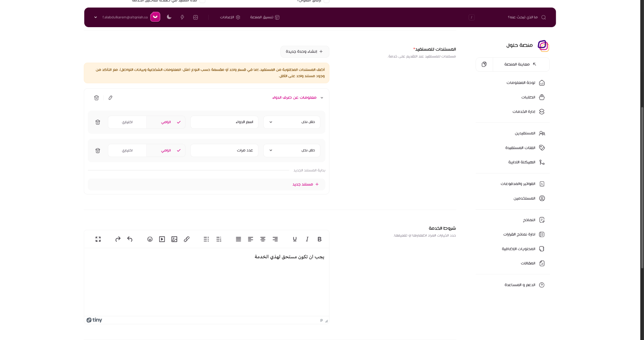Set عدد مرات field to اختياري
Viewport: 644px width, 340px height.
(127, 151)
